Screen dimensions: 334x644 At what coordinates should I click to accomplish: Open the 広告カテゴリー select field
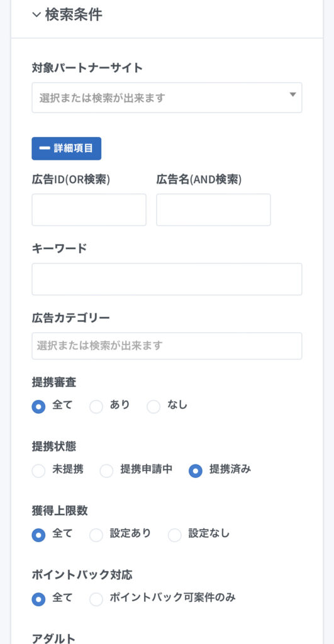pos(167,346)
